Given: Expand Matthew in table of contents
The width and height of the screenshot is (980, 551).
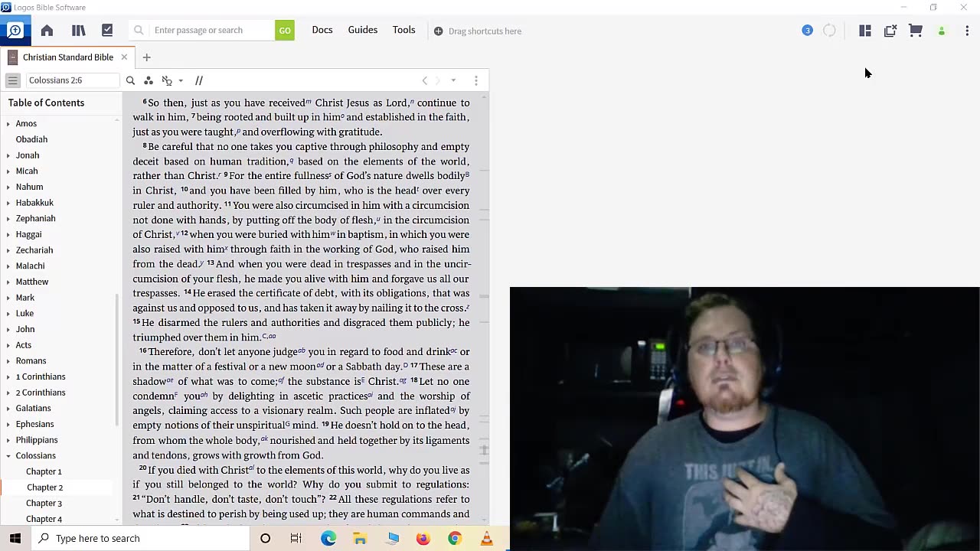Looking at the screenshot, I should pos(8,282).
